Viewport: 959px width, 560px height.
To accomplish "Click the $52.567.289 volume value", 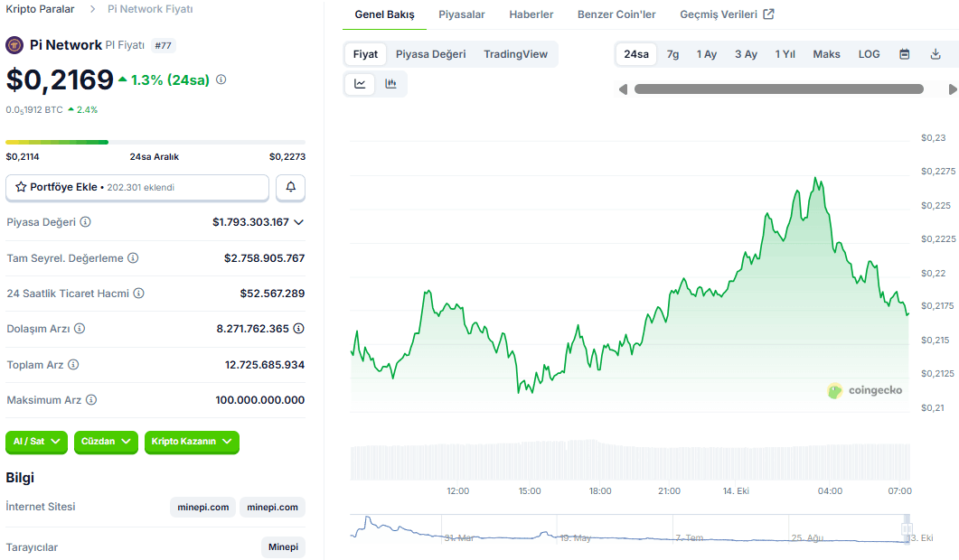I will tap(272, 294).
